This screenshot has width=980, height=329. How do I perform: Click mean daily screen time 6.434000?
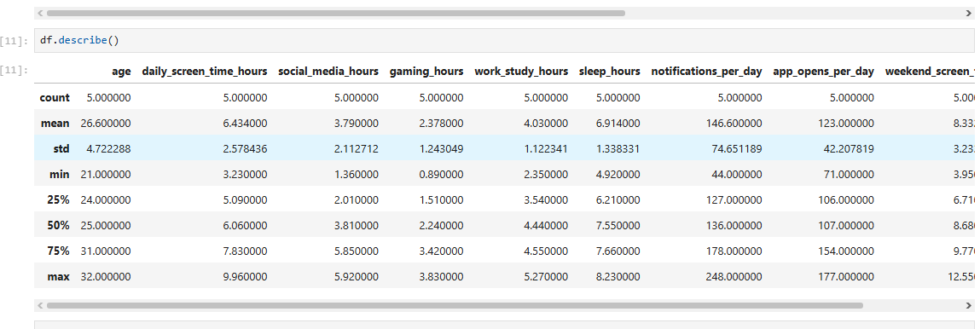(245, 124)
